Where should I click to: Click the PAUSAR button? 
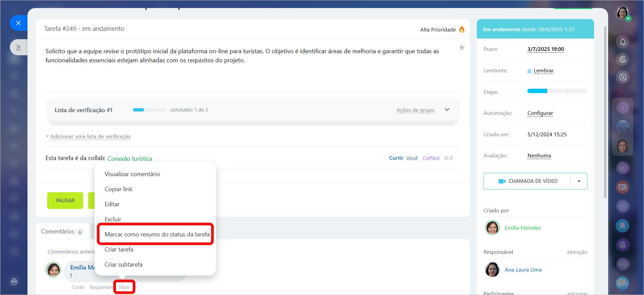point(65,201)
